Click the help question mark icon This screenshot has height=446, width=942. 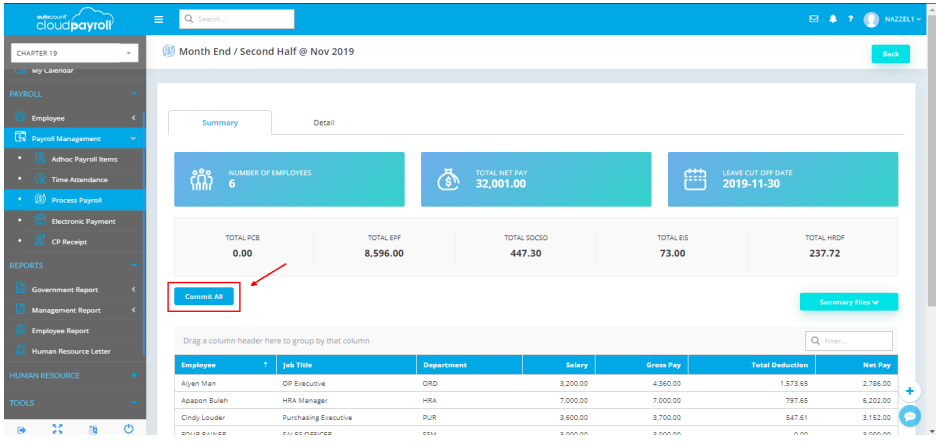click(850, 19)
